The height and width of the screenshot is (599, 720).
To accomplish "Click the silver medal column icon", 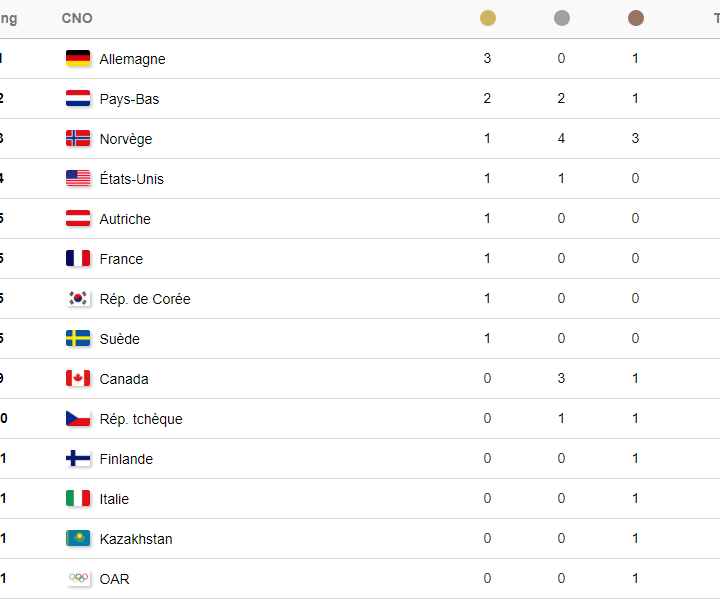I will pyautogui.click(x=562, y=18).
